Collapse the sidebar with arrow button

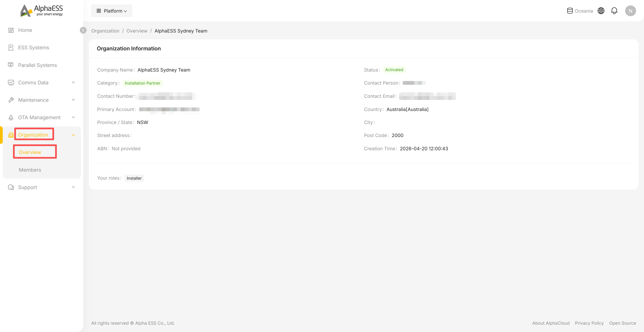[x=83, y=30]
